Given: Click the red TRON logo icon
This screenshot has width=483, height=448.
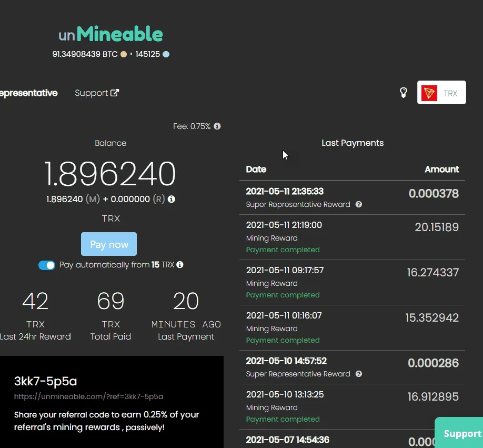Looking at the screenshot, I should (x=429, y=93).
